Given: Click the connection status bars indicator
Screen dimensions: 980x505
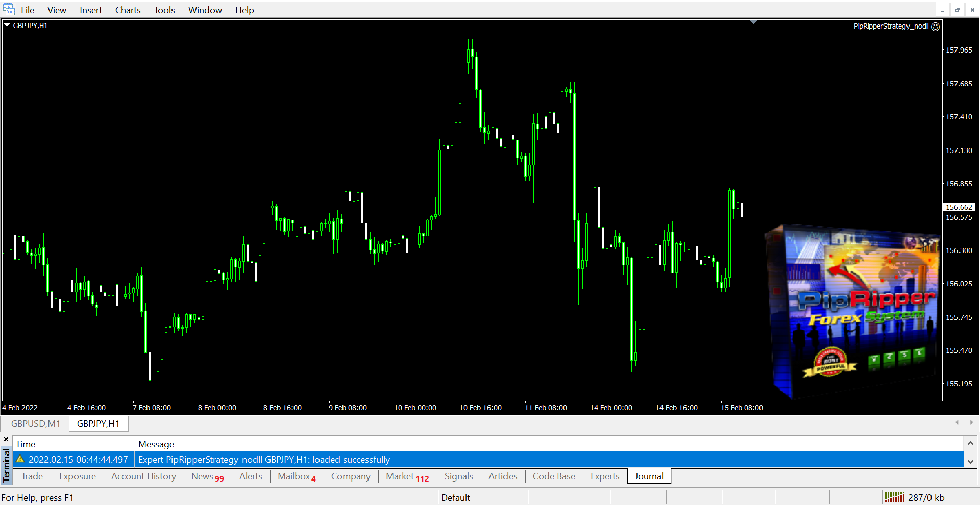Looking at the screenshot, I should pos(894,497).
